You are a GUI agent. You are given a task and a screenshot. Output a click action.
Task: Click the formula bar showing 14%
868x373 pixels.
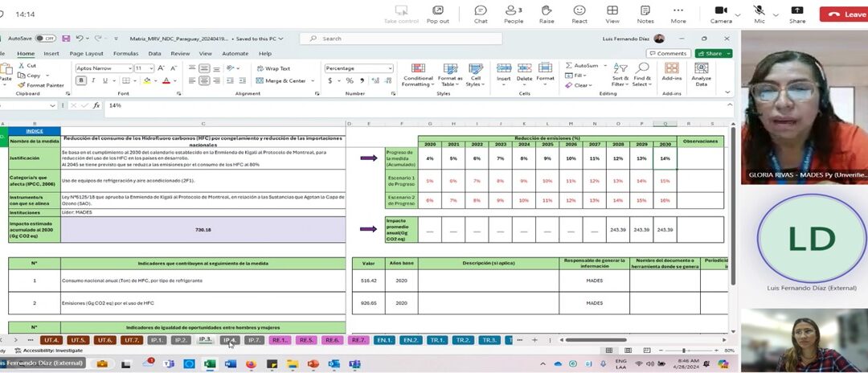point(321,105)
